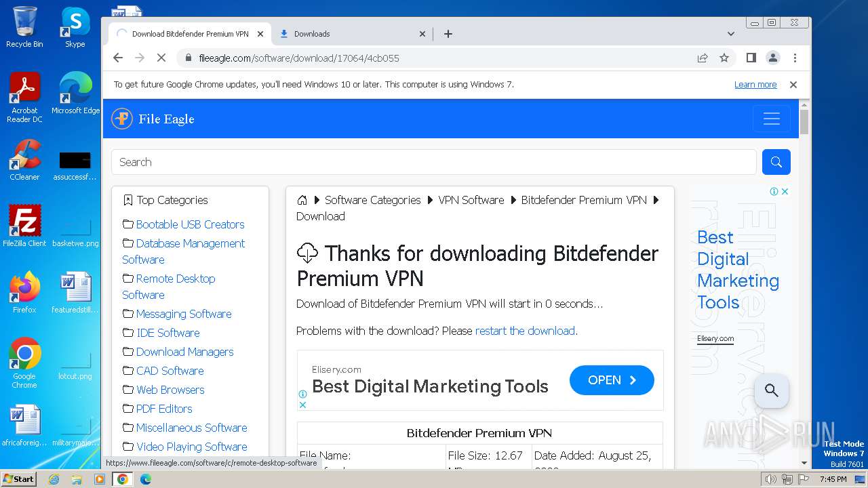This screenshot has height=488, width=868.
Task: Click the home icon in breadcrumb
Action: click(302, 200)
